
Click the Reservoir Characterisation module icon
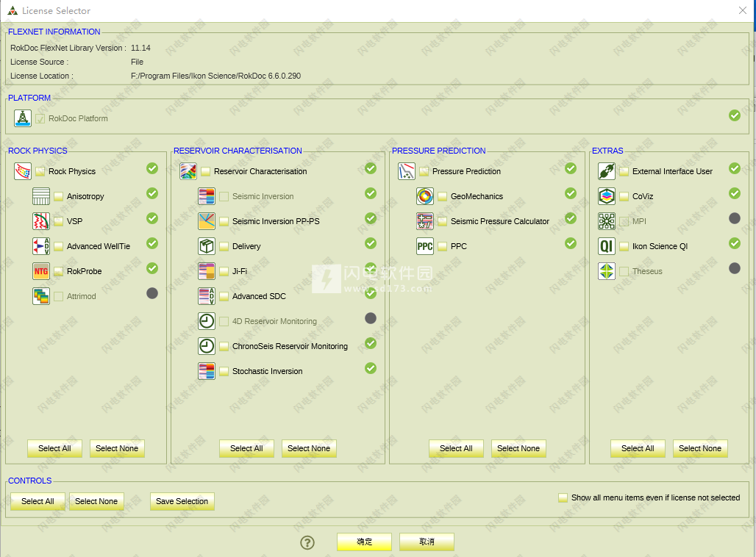[x=188, y=171]
